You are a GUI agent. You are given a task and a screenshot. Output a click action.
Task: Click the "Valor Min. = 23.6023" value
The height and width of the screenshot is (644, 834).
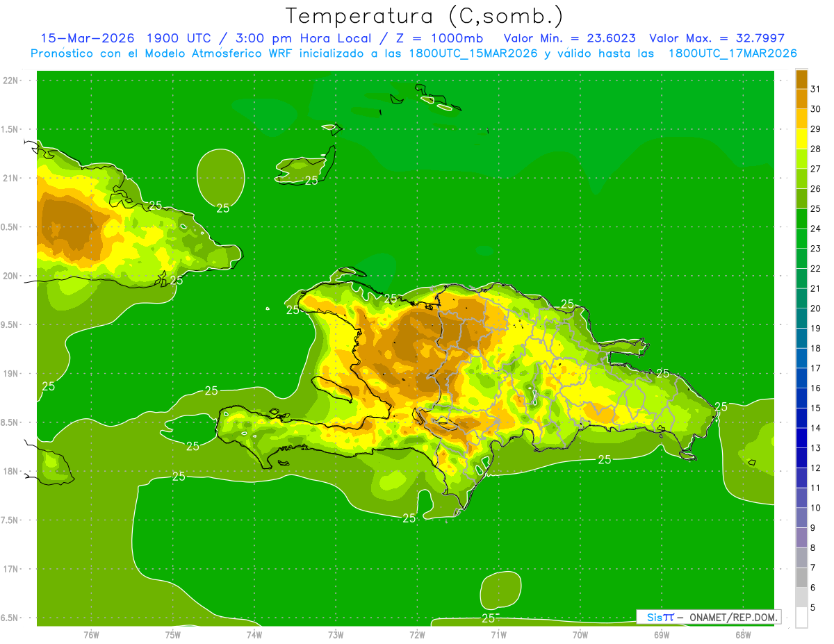pyautogui.click(x=569, y=38)
